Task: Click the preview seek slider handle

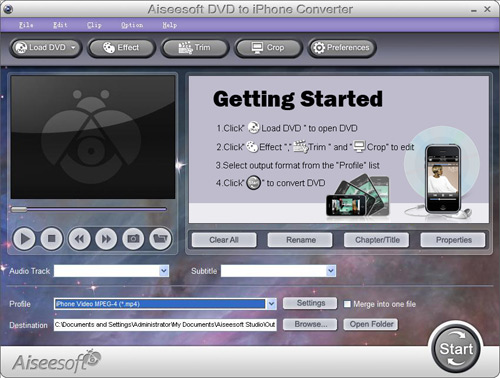Action: (19, 209)
